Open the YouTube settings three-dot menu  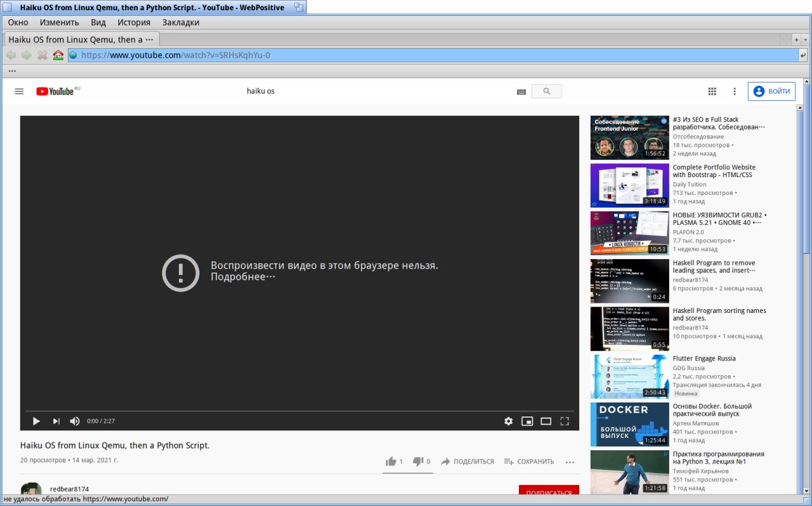(735, 91)
